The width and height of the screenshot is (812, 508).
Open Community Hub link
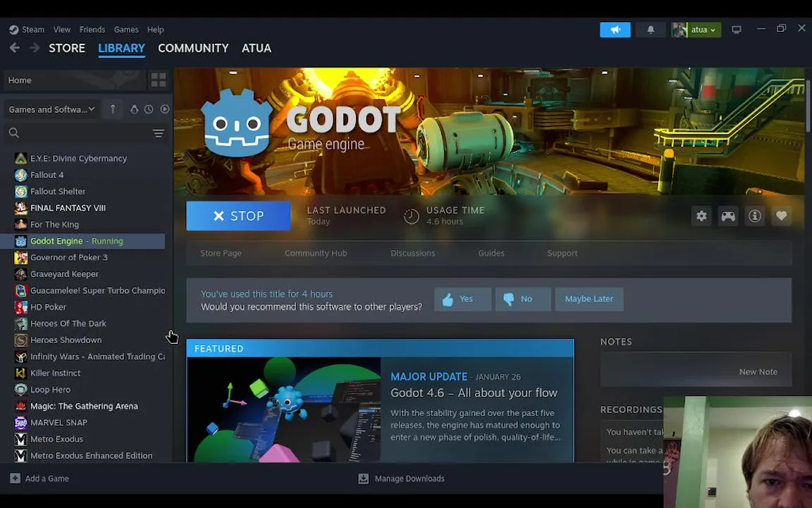pos(316,253)
